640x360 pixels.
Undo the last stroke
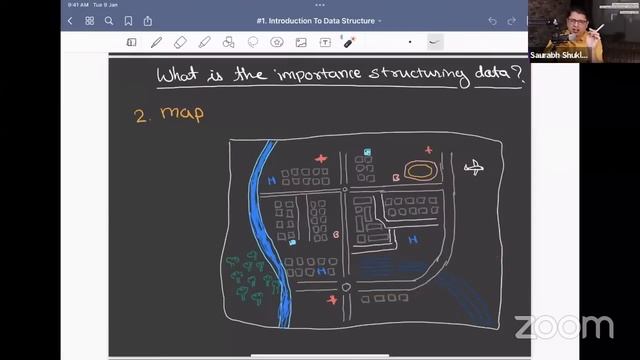492,21
